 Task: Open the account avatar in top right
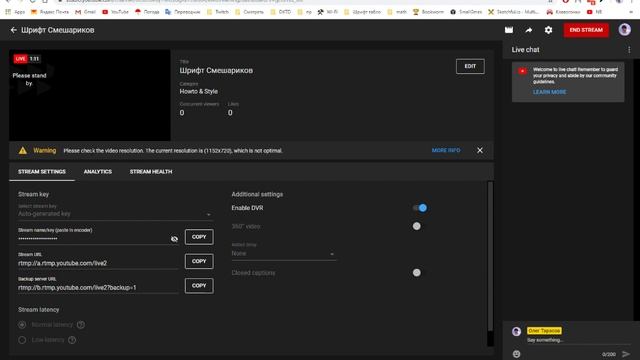pos(624,29)
